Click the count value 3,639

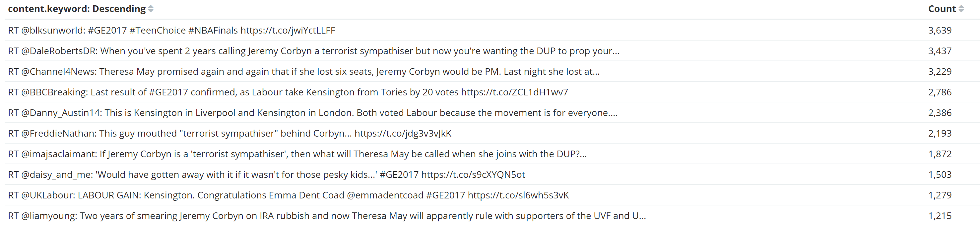coord(939,31)
